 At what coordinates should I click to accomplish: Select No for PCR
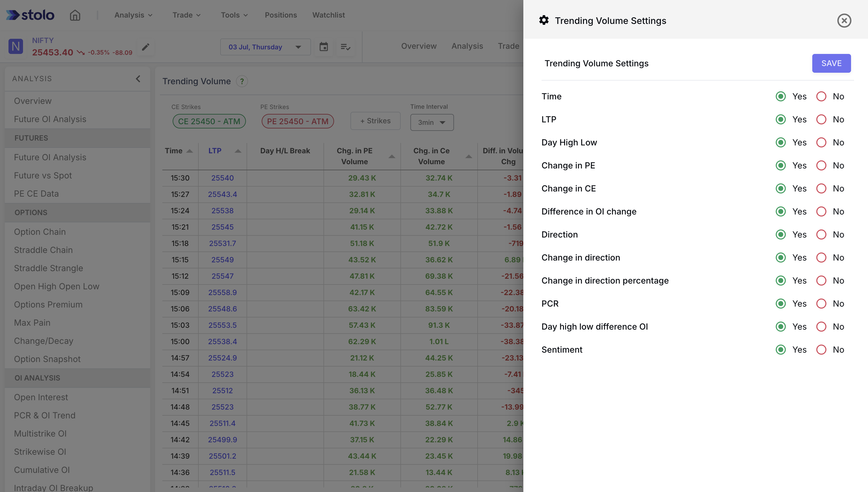tap(821, 304)
